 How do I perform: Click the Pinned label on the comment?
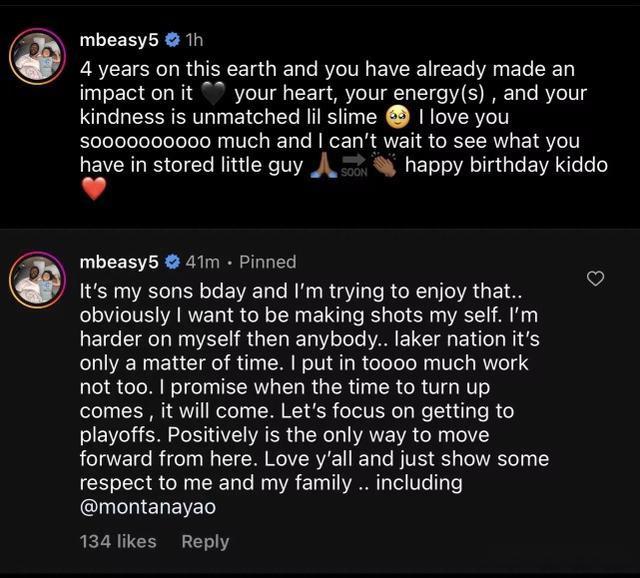[267, 262]
